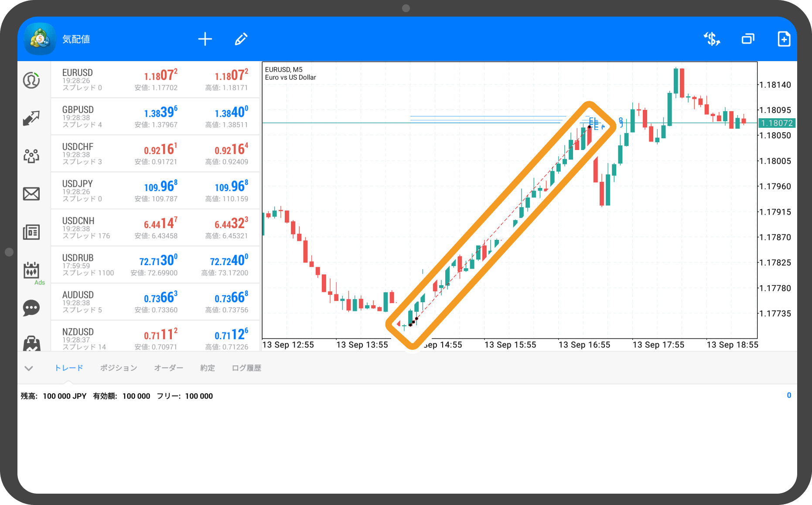Open new order dollar icon
The image size is (812, 505).
pos(712,39)
